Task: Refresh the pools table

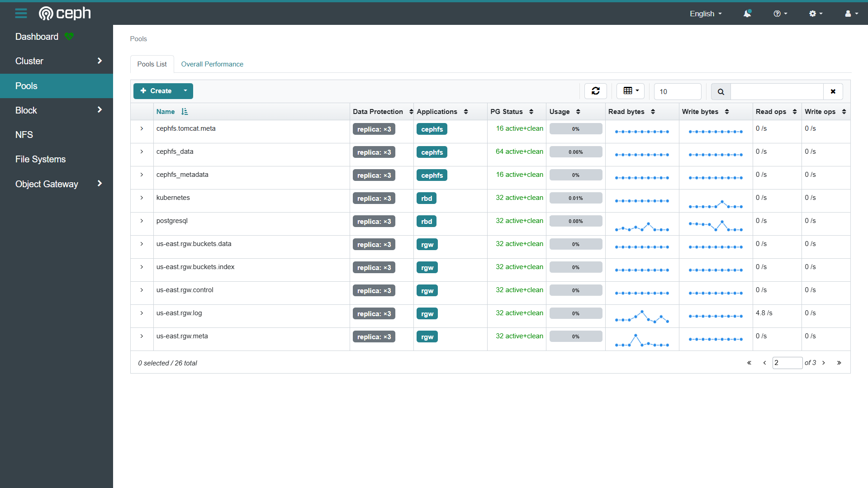Action: pyautogui.click(x=595, y=91)
